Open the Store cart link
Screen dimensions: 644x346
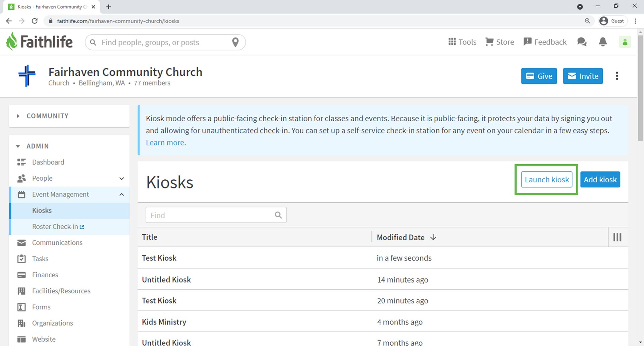click(x=500, y=42)
